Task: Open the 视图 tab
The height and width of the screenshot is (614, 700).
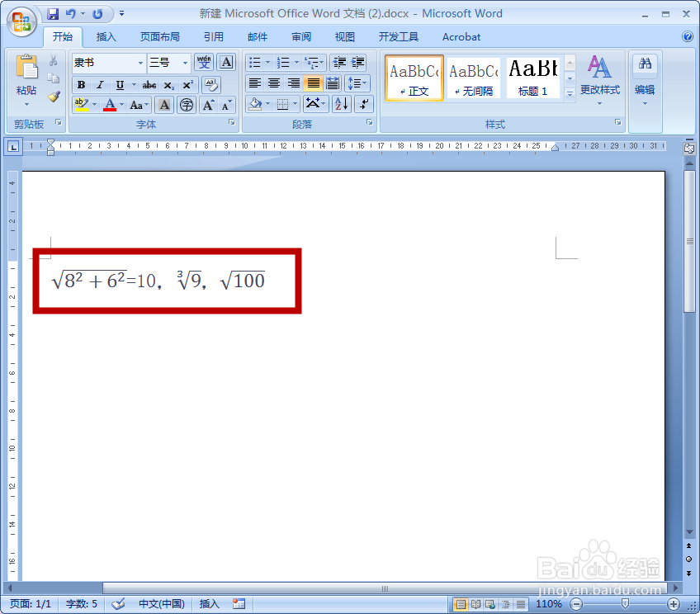Action: pos(345,37)
